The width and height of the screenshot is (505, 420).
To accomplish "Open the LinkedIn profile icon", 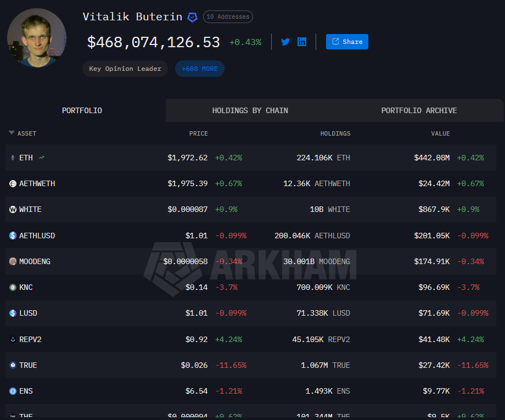I will [302, 42].
